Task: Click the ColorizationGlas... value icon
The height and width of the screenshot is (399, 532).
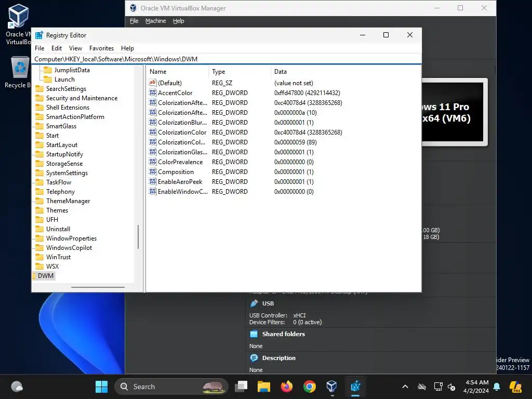Action: [x=153, y=152]
